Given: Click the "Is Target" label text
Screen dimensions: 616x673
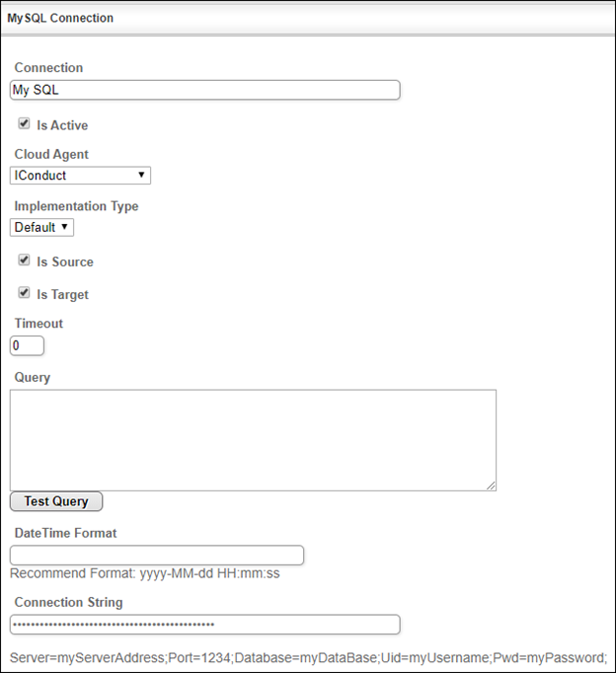Looking at the screenshot, I should point(62,294).
